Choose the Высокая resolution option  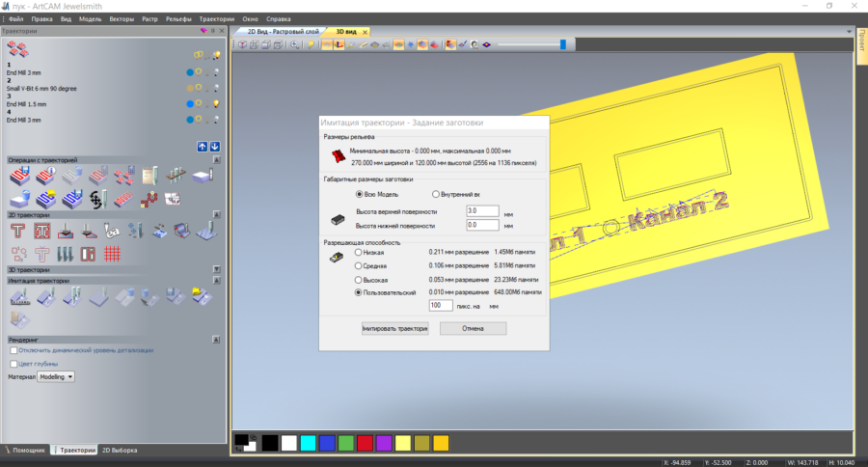[x=358, y=280]
